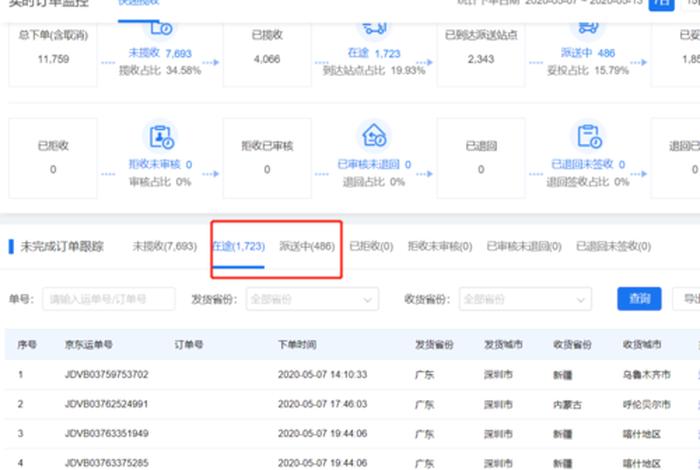Click order time in JDVB03763351949 row

click(322, 433)
